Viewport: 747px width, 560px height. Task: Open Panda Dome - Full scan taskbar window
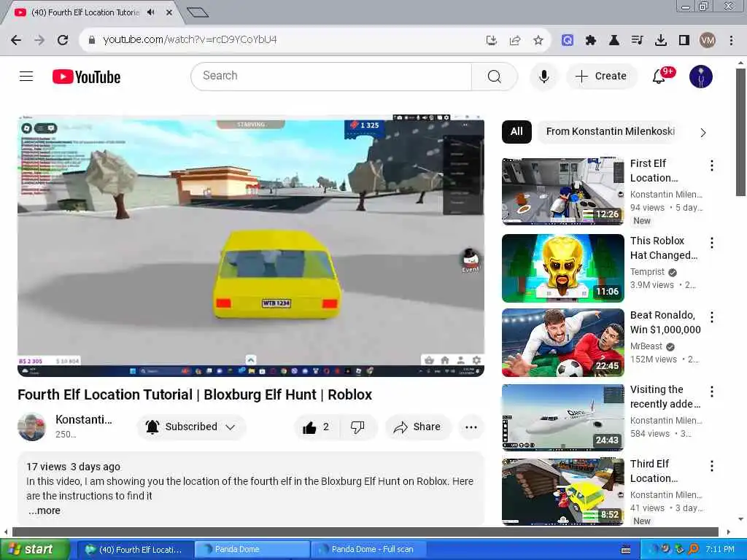pos(368,550)
